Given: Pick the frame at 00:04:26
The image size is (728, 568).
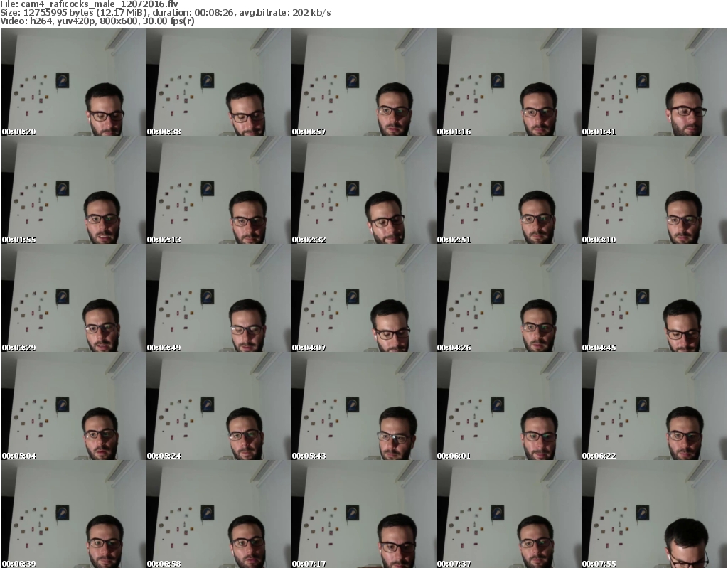Looking at the screenshot, I should [x=509, y=298].
